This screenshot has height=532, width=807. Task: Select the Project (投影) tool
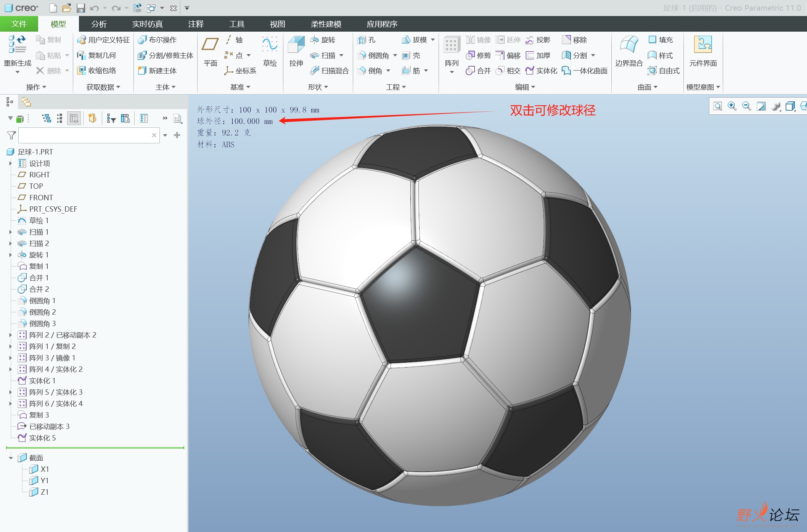(x=538, y=40)
